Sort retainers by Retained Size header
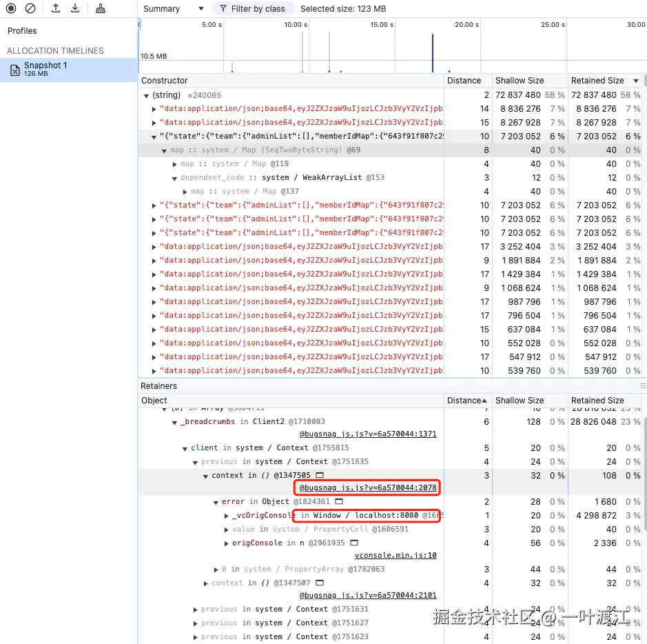 point(605,401)
